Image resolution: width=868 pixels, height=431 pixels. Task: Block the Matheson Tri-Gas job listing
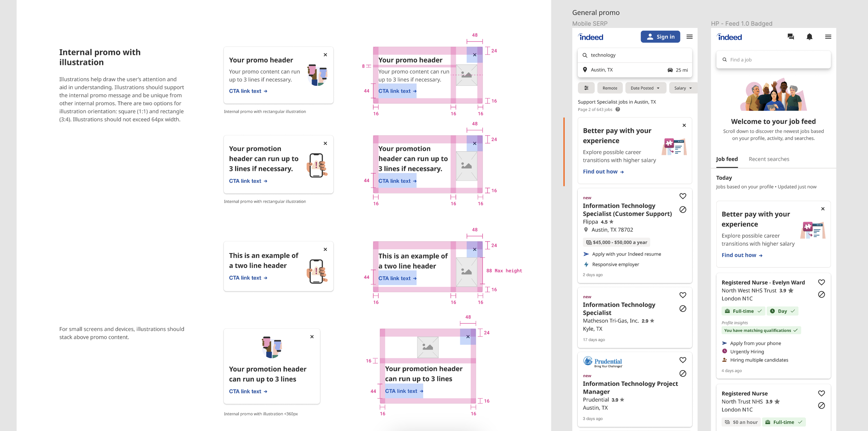tap(683, 309)
